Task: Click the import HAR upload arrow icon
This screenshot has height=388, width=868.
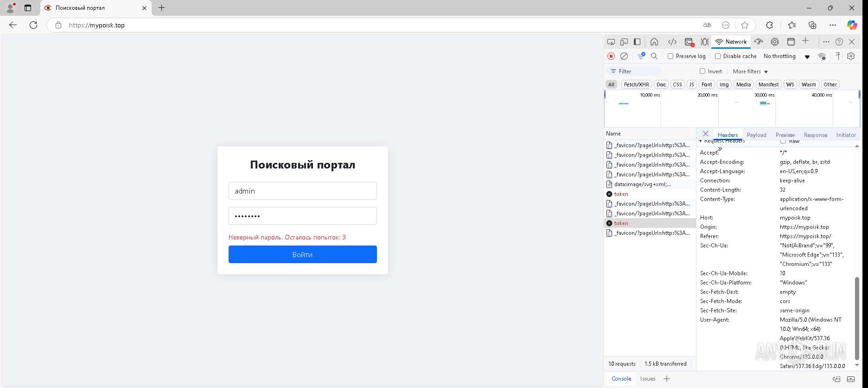Action: (x=838, y=56)
